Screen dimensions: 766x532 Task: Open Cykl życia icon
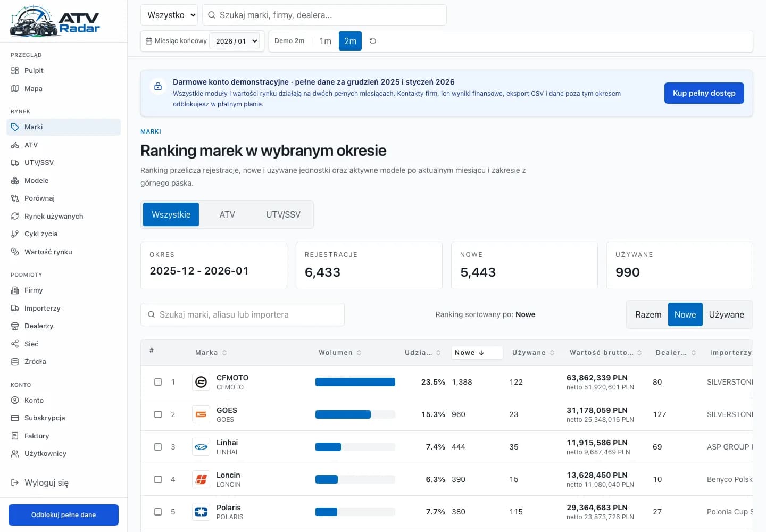click(15, 234)
